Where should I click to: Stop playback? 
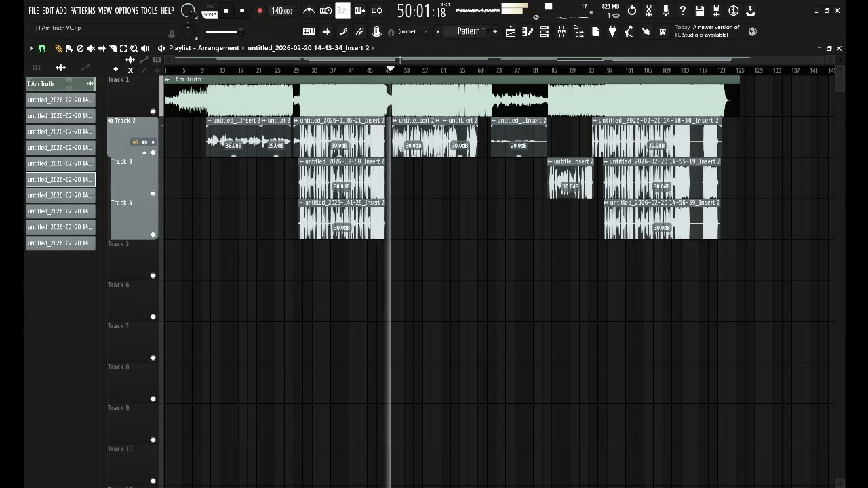(242, 11)
